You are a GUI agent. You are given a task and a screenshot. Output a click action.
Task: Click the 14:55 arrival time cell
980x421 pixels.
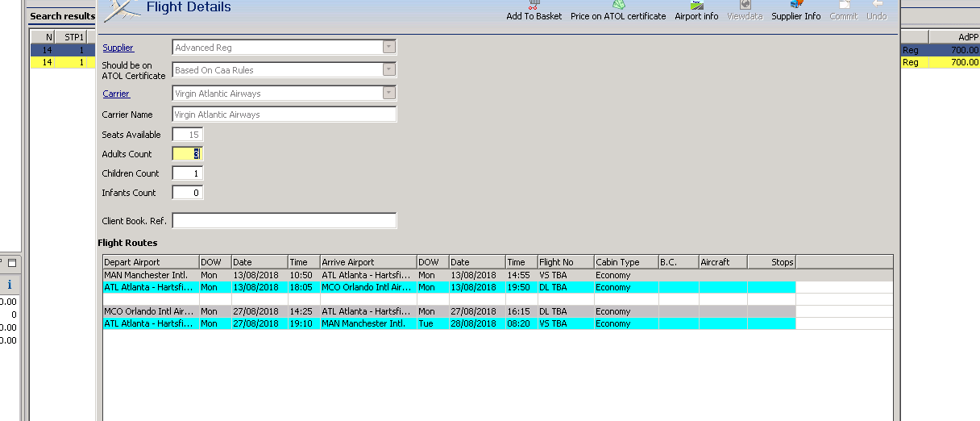click(521, 275)
